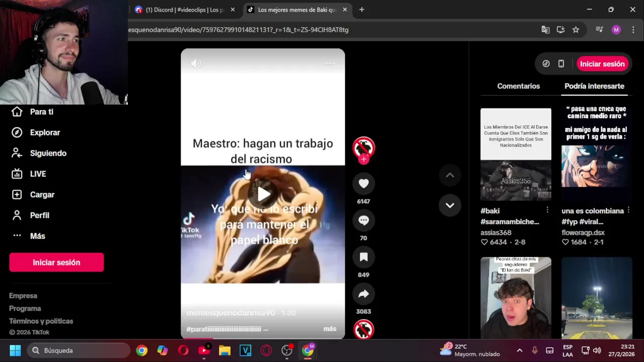644x362 pixels.
Task: Go to Siguiendo in the sidebar
Action: pos(39,153)
